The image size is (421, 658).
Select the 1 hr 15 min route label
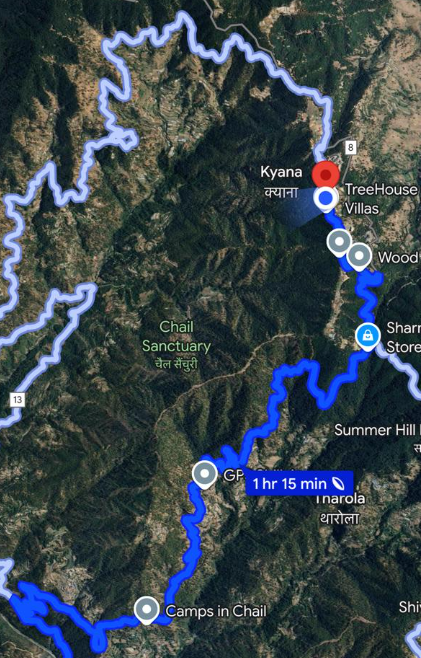coord(299,484)
